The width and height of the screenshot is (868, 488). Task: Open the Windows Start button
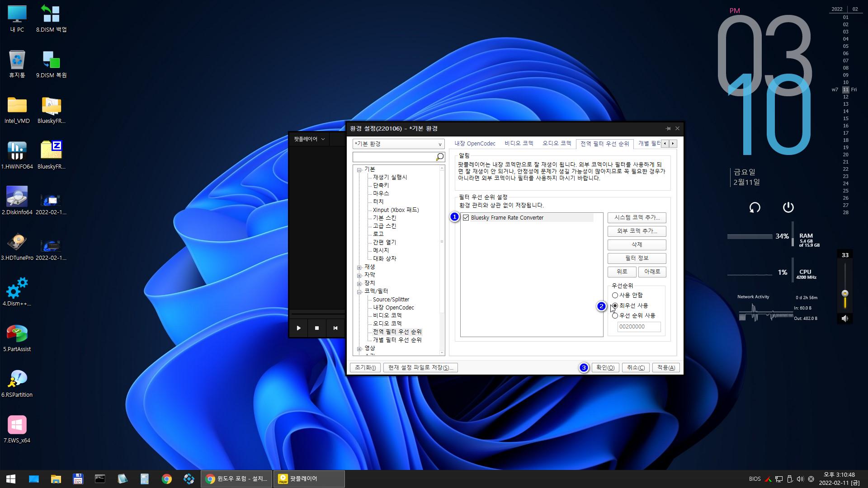tap(11, 479)
